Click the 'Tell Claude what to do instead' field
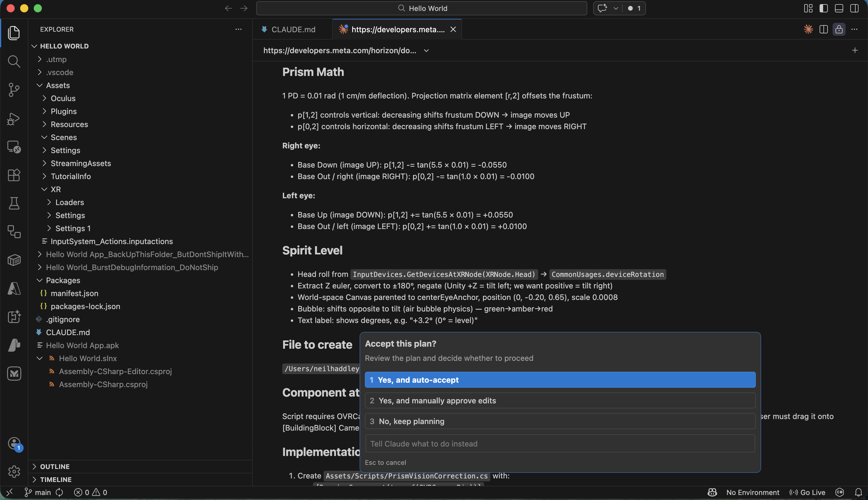Screen dimensions: 868x500 tap(559, 443)
